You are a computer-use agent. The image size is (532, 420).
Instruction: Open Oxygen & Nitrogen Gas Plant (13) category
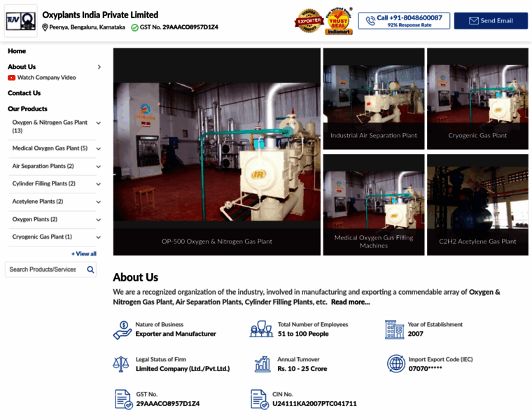(x=50, y=127)
